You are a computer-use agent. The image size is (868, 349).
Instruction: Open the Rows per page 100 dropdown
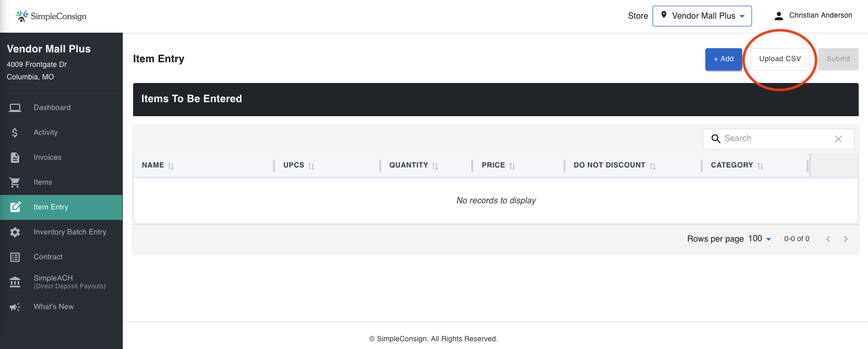(x=760, y=239)
